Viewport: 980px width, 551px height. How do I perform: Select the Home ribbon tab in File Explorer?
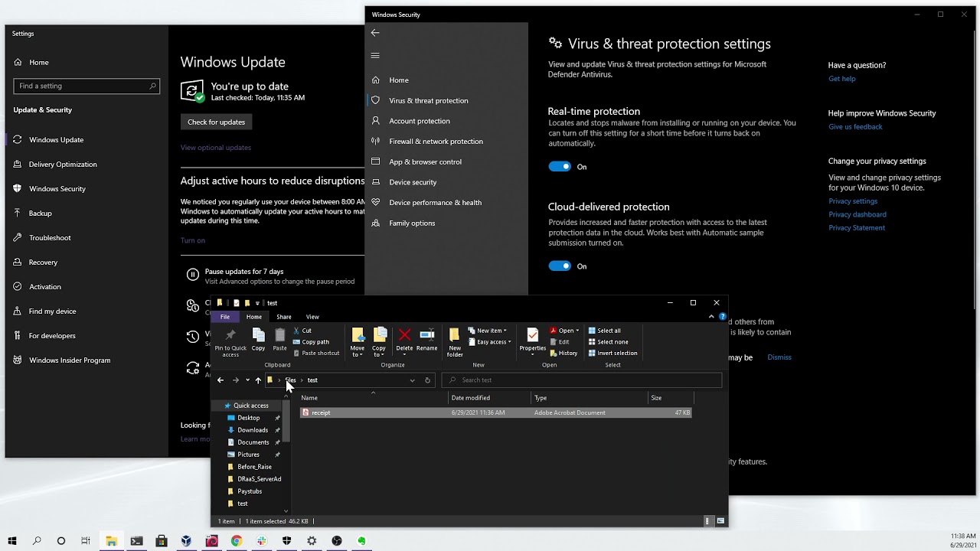254,317
